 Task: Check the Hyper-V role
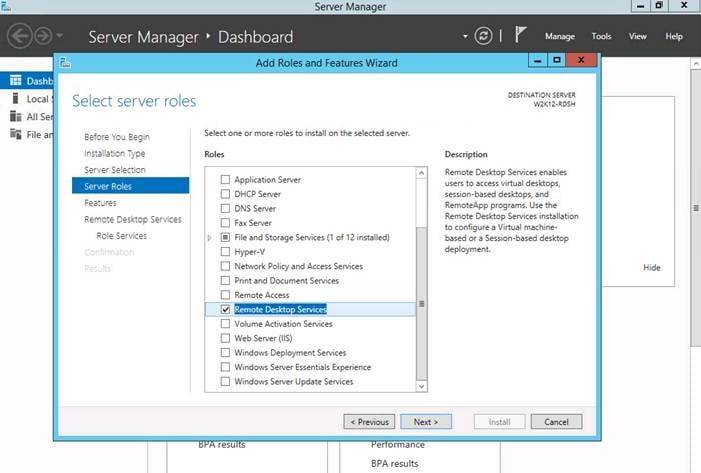(x=225, y=251)
